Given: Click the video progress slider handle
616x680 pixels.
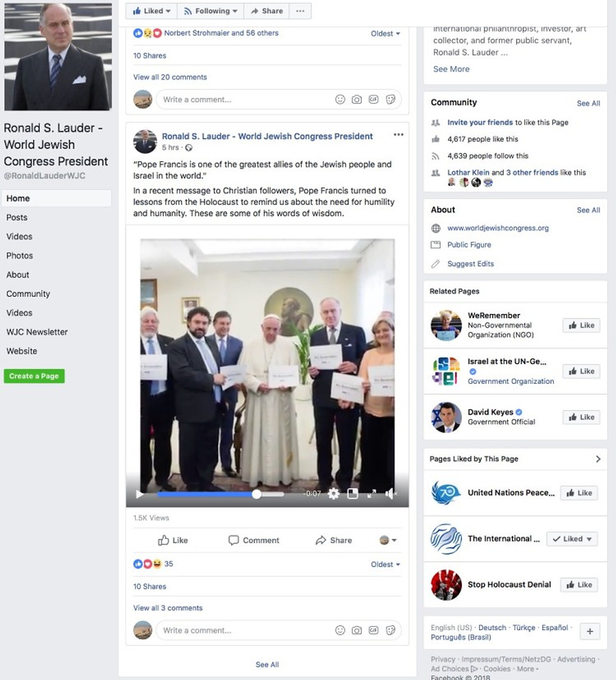Looking at the screenshot, I should (256, 493).
